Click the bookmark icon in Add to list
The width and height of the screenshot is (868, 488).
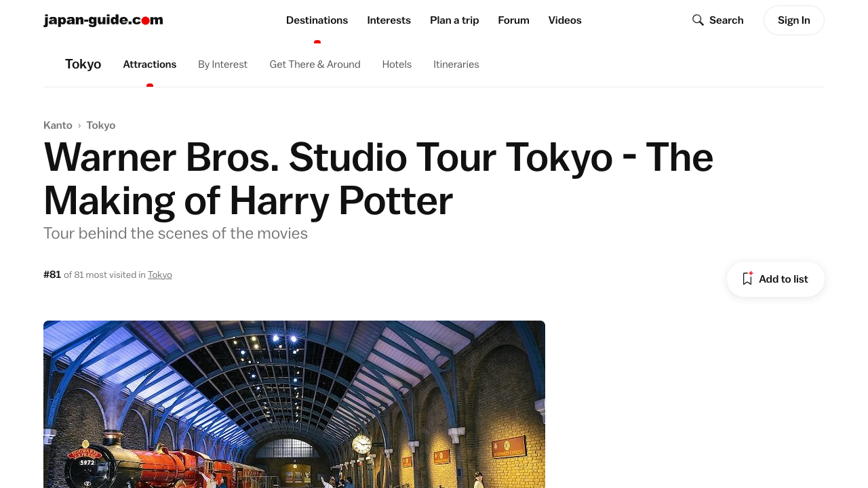[747, 279]
